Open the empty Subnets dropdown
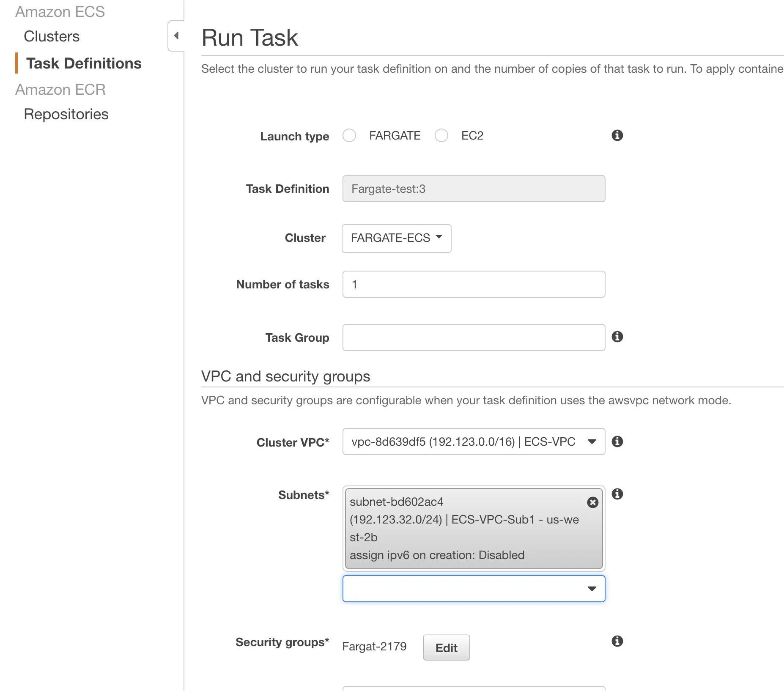Image resolution: width=784 pixels, height=691 pixels. click(x=474, y=589)
